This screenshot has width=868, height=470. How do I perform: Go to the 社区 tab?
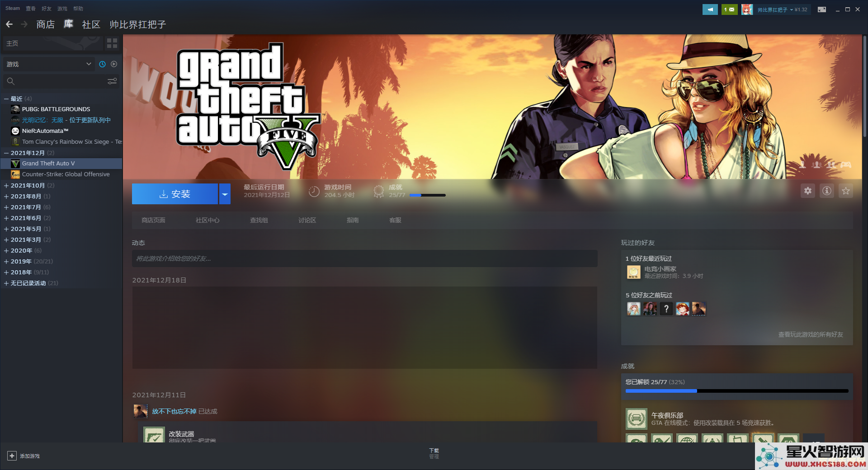[x=91, y=24]
